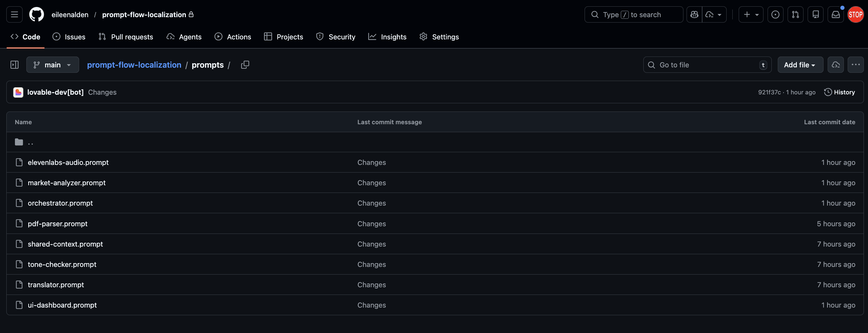The height and width of the screenshot is (333, 868).
Task: Open ui-dashboard.prompt file
Action: pyautogui.click(x=62, y=305)
